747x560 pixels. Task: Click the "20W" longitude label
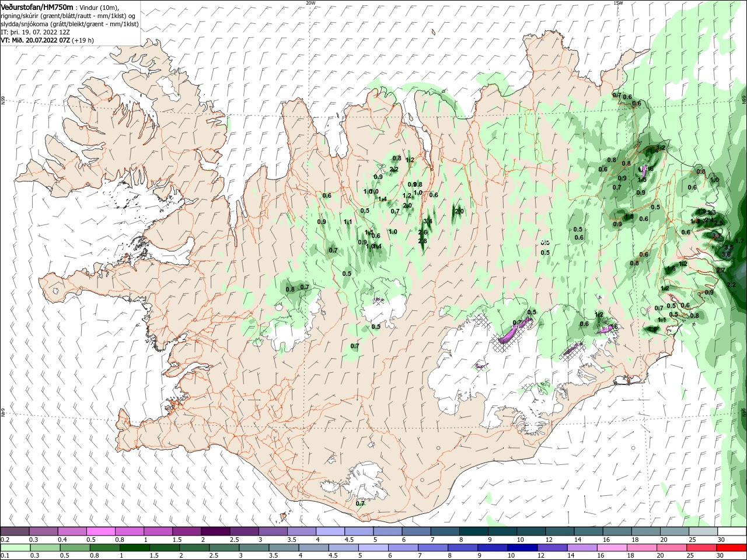click(x=310, y=3)
